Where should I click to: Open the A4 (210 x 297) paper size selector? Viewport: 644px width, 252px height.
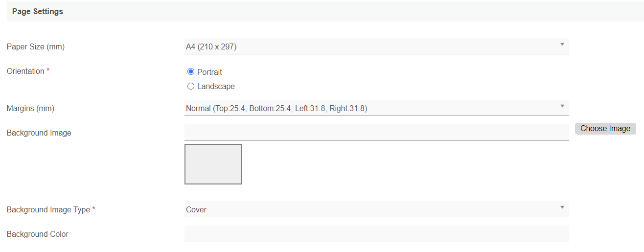[372, 46]
